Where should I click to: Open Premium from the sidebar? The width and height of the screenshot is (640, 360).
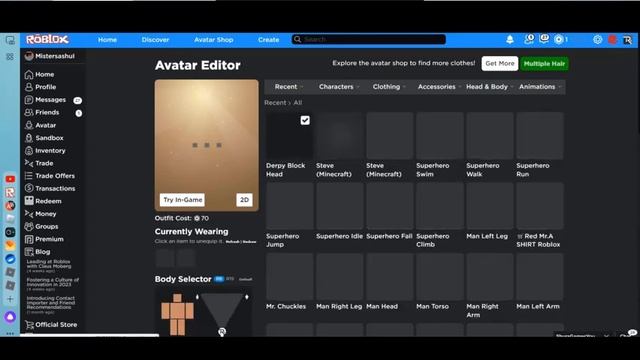pos(44,239)
